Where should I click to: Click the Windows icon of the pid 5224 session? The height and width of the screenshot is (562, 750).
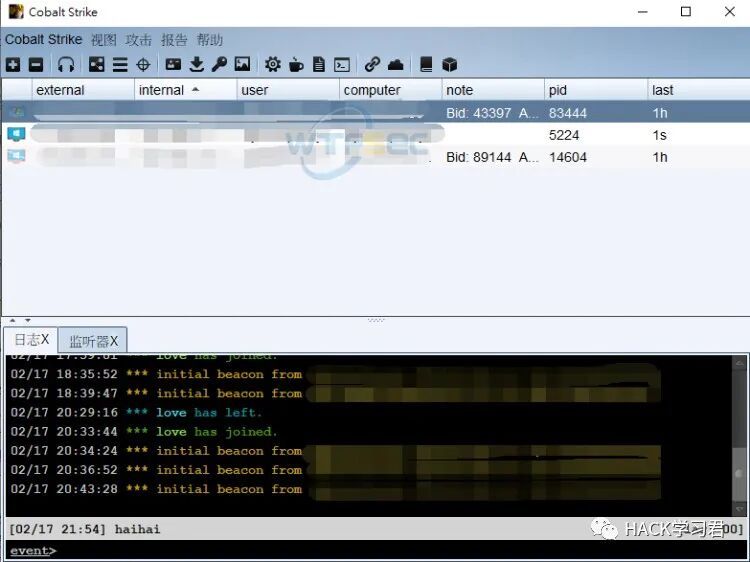pyautogui.click(x=16, y=134)
